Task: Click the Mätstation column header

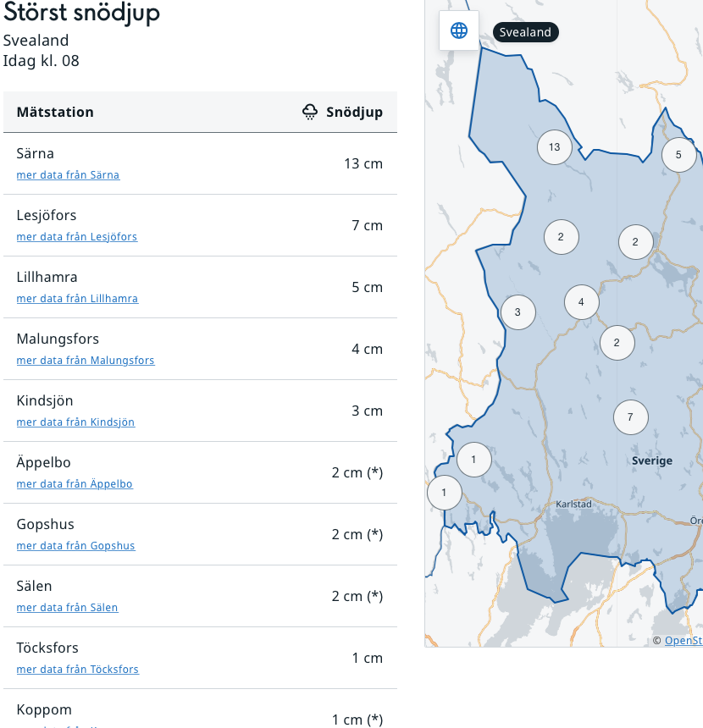Action: (55, 112)
